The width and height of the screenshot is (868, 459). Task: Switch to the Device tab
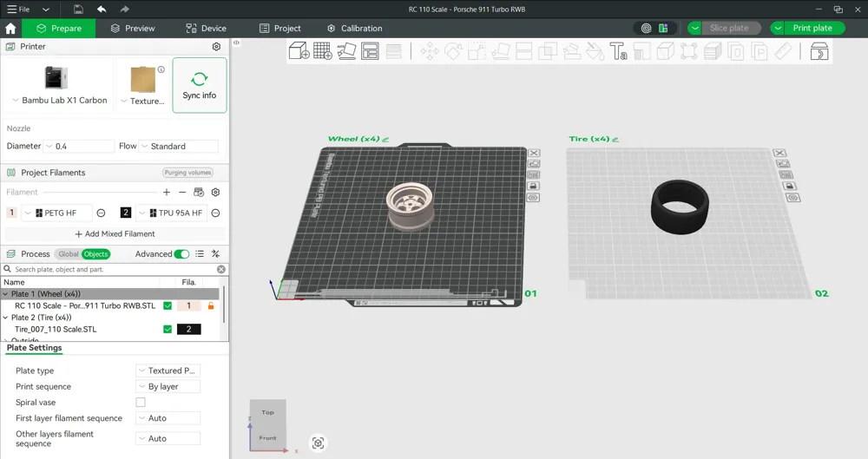(207, 29)
